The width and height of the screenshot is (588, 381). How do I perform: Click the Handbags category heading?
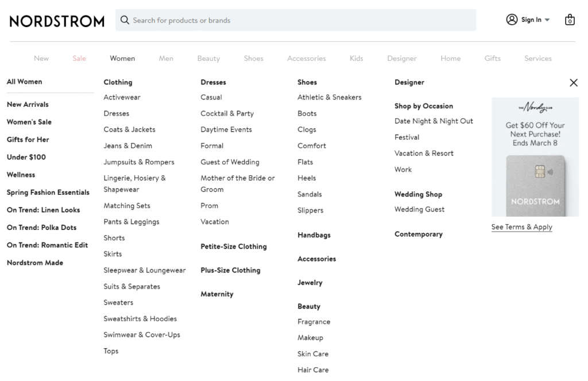tap(314, 235)
